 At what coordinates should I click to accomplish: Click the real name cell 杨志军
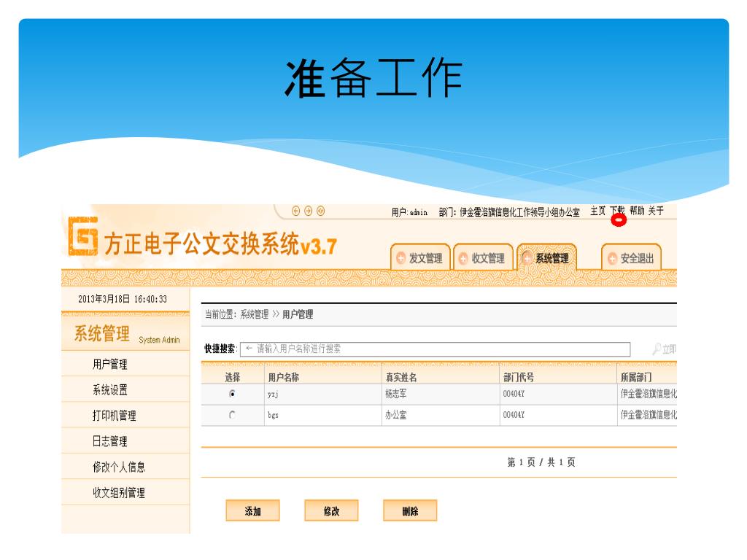click(396, 394)
